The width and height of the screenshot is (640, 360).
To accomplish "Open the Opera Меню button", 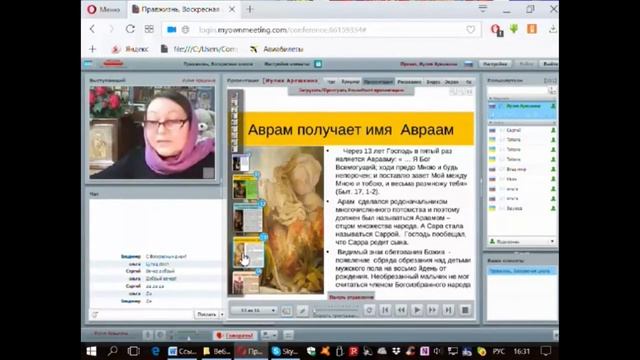I will (104, 9).
